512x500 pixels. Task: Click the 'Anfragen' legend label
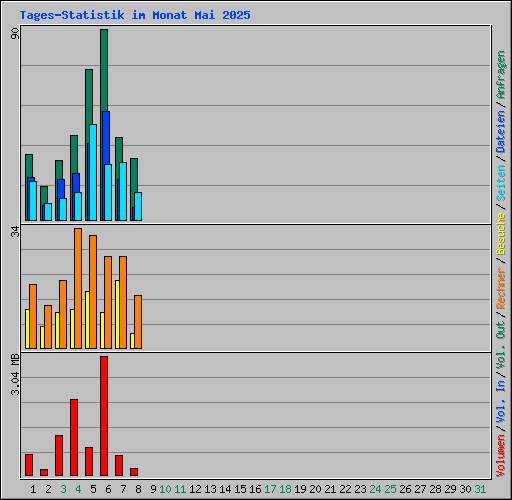501,75
